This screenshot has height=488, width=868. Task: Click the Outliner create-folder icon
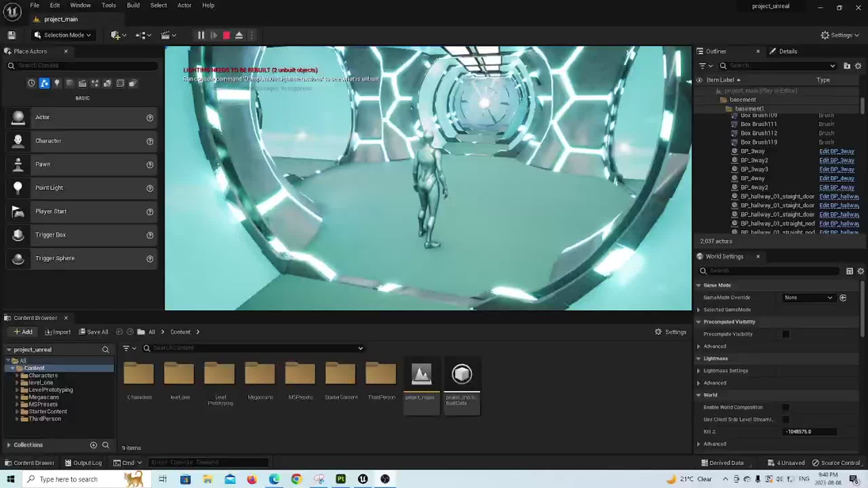(x=847, y=66)
